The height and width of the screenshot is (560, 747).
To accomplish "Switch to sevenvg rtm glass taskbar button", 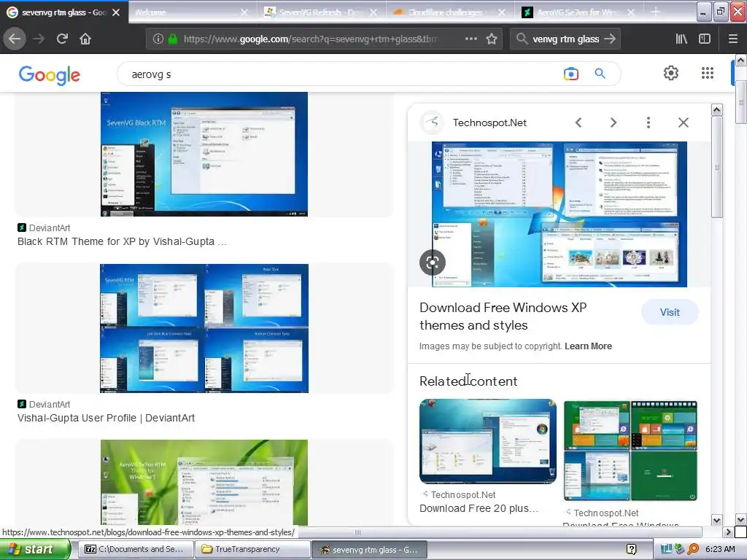I will 369,550.
